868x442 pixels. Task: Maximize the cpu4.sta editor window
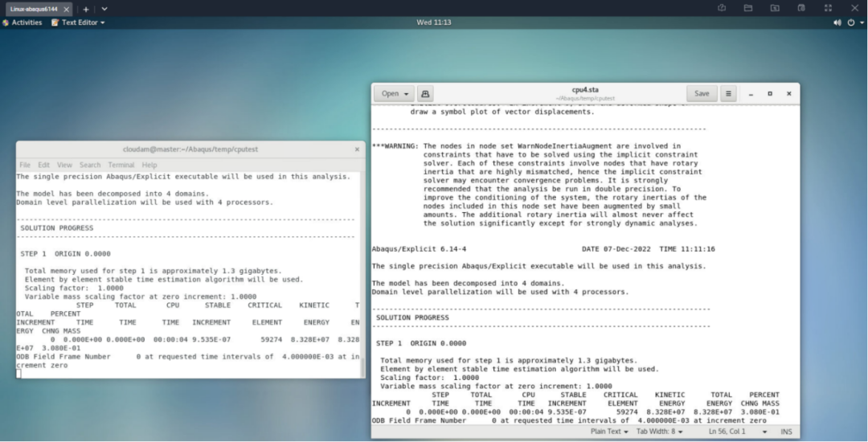click(770, 94)
